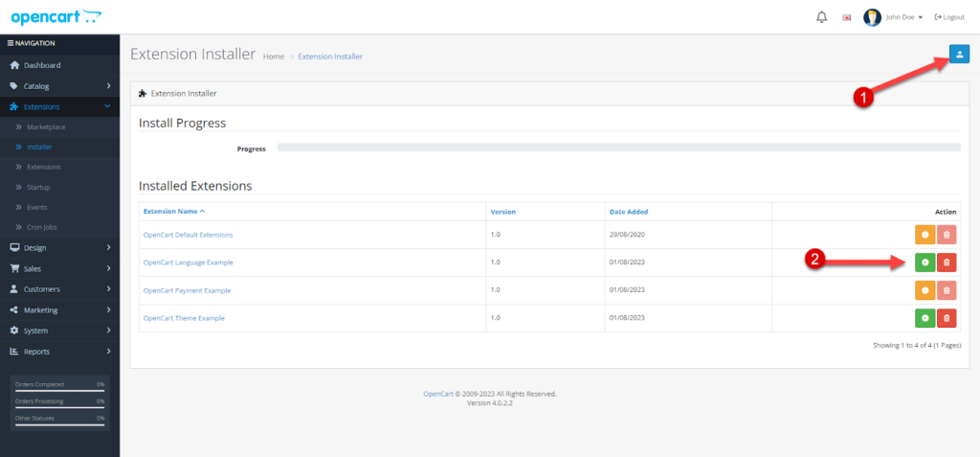Install OpenCart Language Example with green button

pyautogui.click(x=924, y=263)
